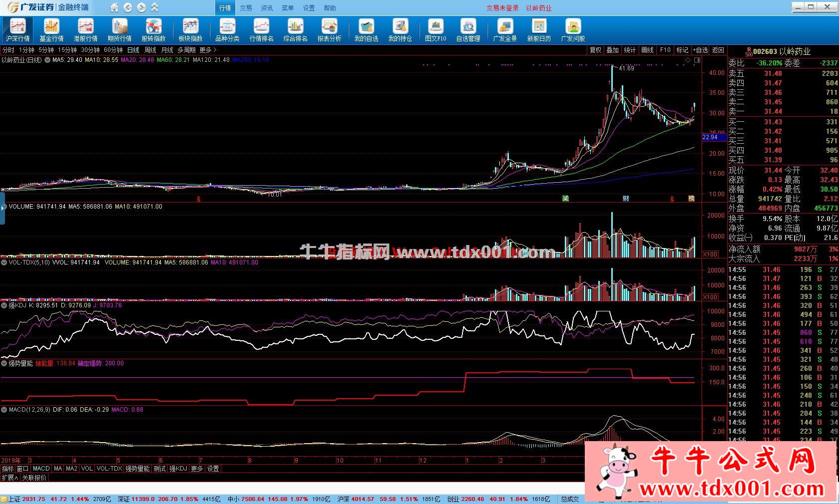This screenshot has height=504, width=839.
Task: Collapse toolbar with double up chevron
Action: (x=154, y=7)
